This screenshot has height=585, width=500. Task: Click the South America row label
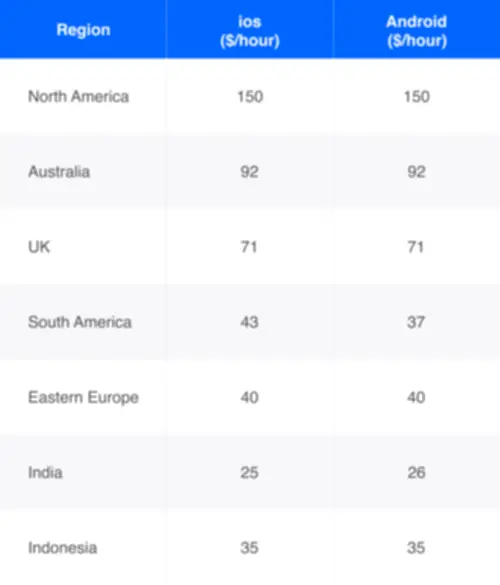pos(80,322)
